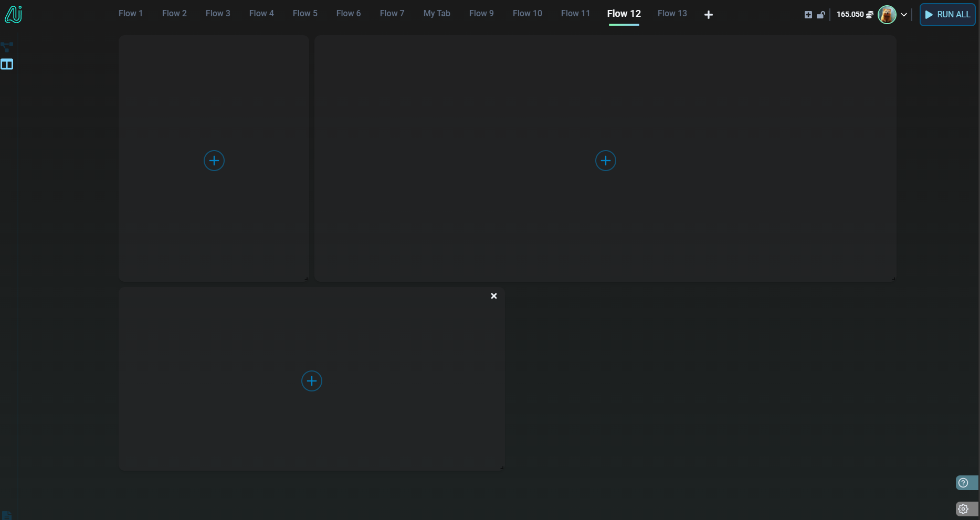Switch to the Flow 6 tab

pos(349,14)
